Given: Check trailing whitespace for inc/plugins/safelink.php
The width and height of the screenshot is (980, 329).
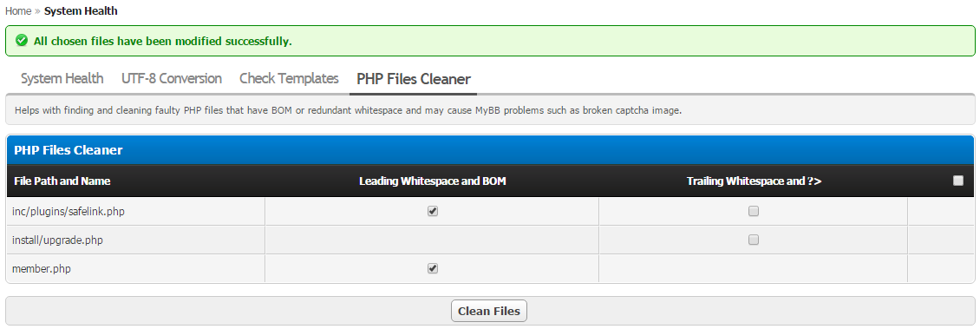Looking at the screenshot, I should click(754, 212).
